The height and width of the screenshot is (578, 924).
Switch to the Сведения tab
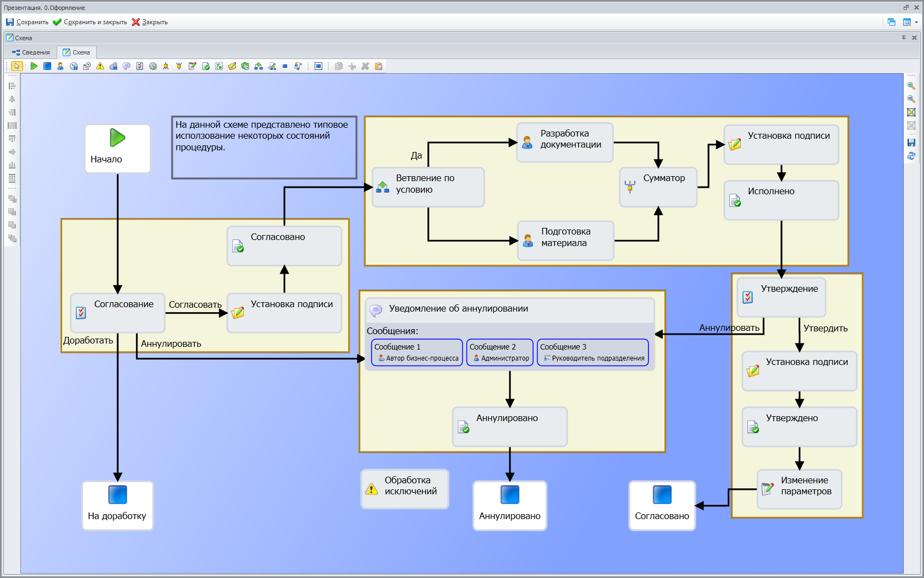pyautogui.click(x=31, y=52)
